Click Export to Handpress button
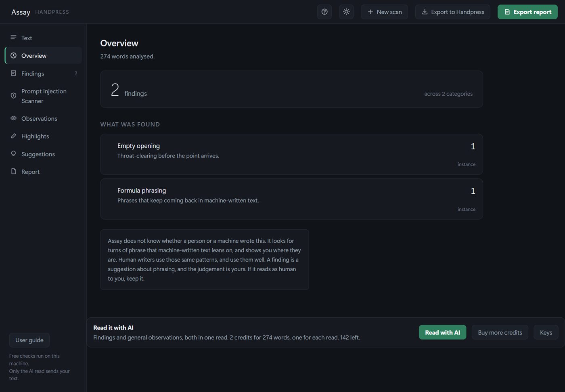This screenshot has height=392, width=565. (x=453, y=12)
